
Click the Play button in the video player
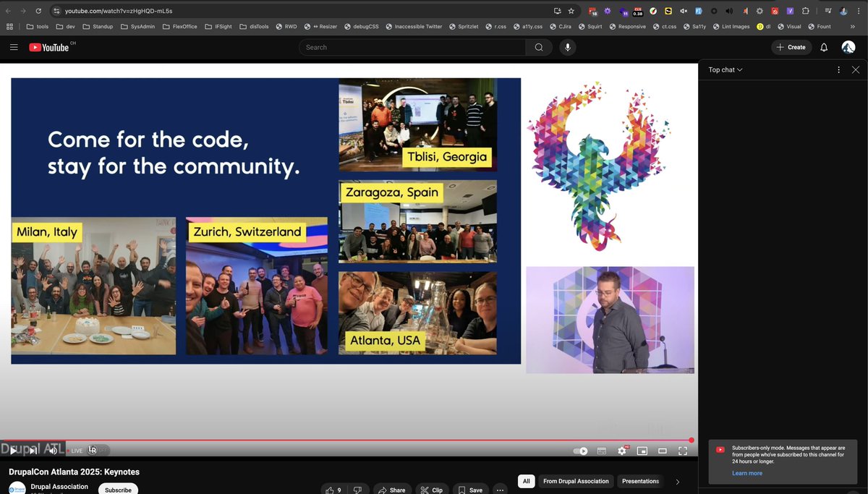13,450
